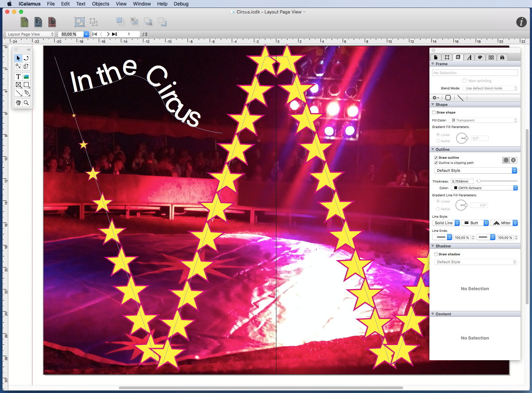Uncheck the Draw outline checkbox
532x393 pixels.
click(436, 158)
